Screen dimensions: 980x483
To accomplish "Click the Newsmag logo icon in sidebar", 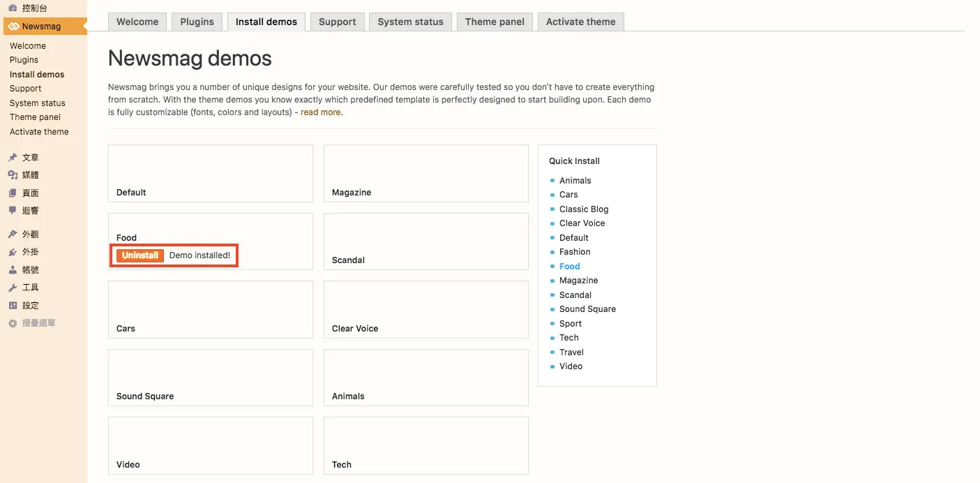I will tap(13, 27).
